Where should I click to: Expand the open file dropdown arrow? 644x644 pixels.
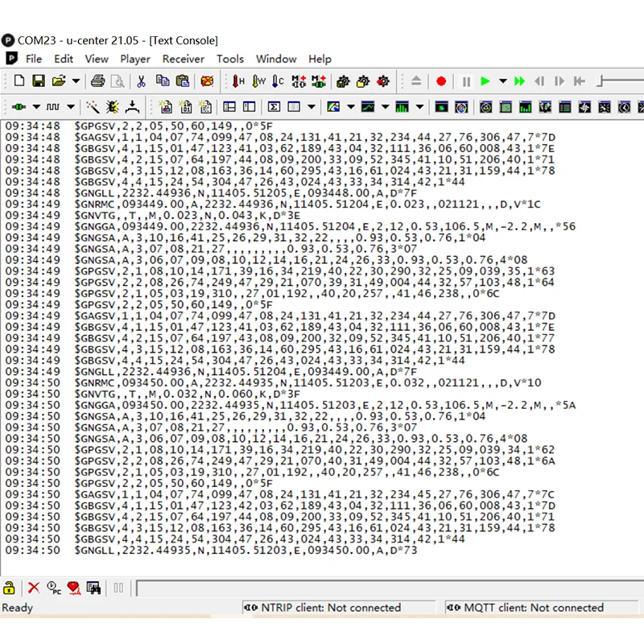[76, 81]
